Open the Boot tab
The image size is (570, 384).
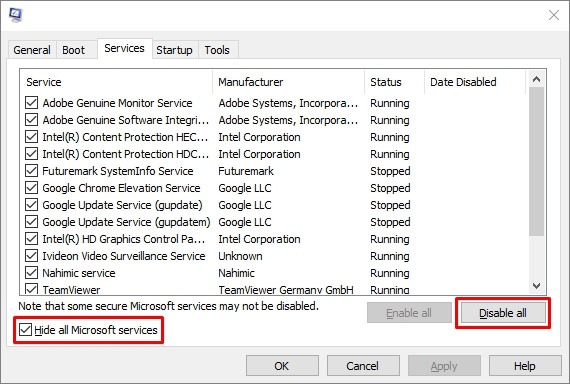[x=73, y=50]
